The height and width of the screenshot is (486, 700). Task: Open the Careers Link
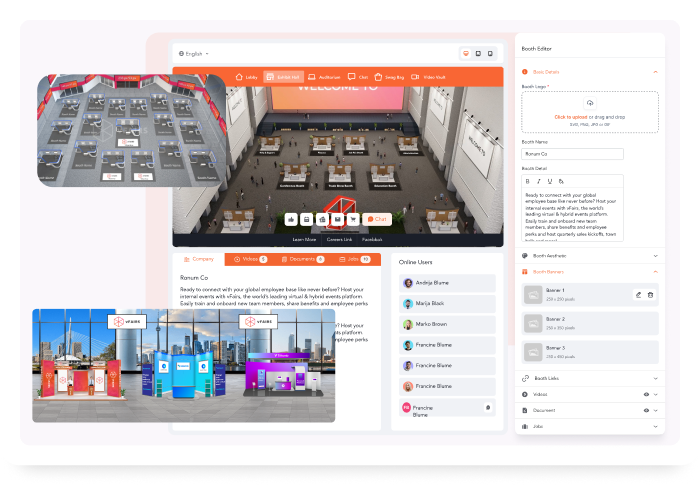(x=339, y=239)
